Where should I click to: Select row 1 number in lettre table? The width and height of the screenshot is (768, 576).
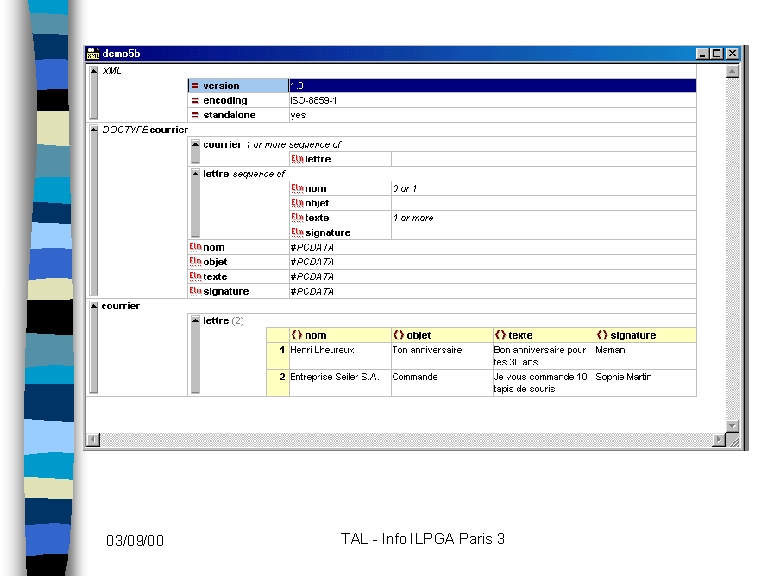click(282, 350)
